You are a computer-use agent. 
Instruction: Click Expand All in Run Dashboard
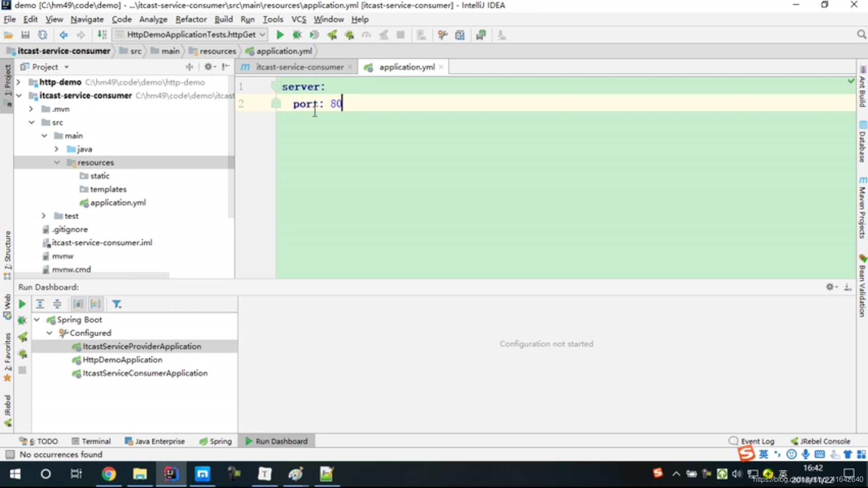[40, 304]
